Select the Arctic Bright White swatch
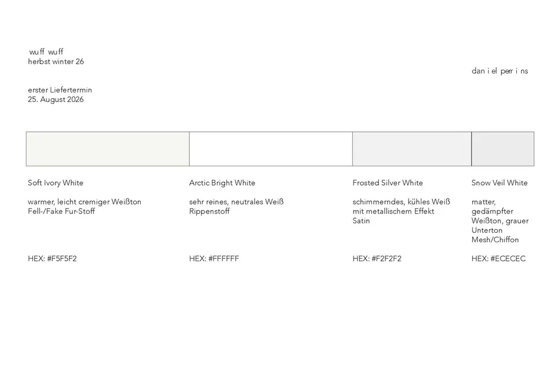 click(x=271, y=149)
